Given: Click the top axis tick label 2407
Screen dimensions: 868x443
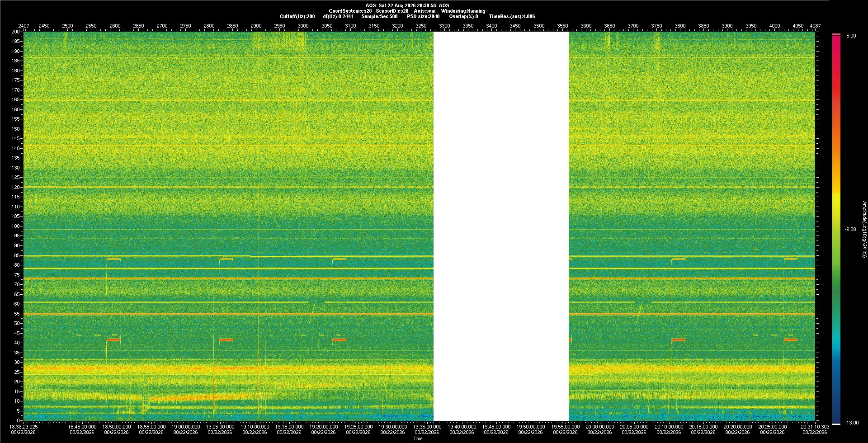Looking at the screenshot, I should (24, 26).
